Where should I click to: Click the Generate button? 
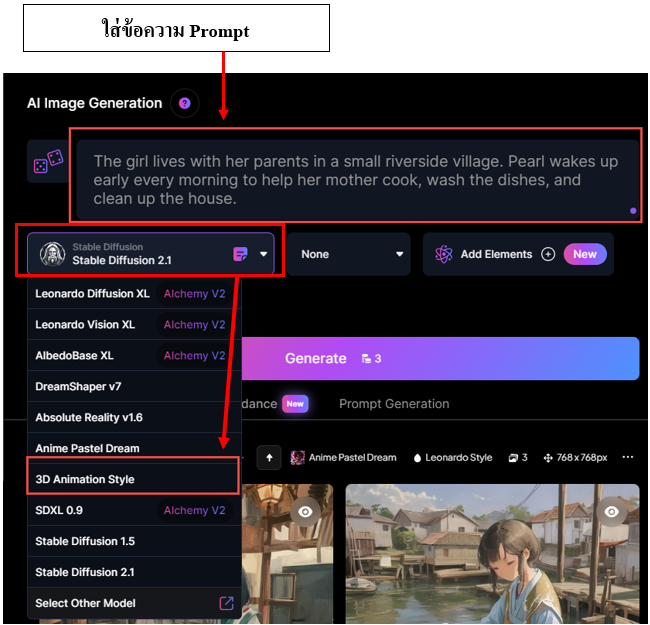click(440, 359)
